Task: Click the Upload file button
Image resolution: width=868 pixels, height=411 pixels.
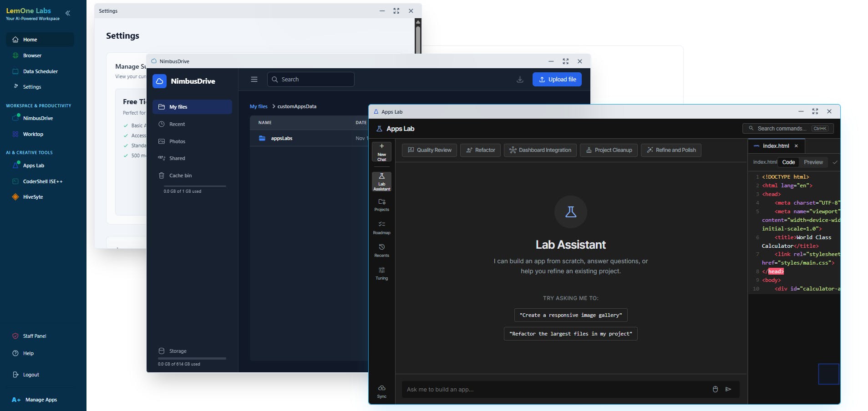Action: click(x=557, y=79)
